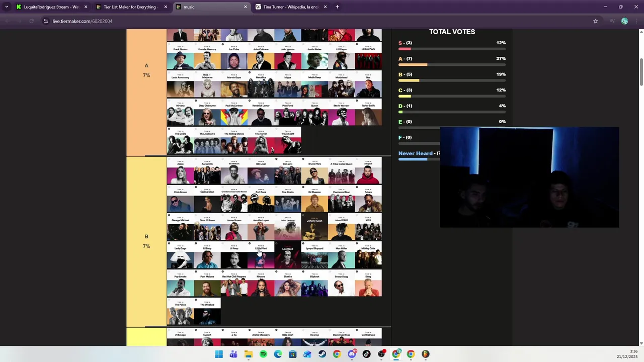
Task: Close the Tier List Maker tab
Action: tap(166, 7)
